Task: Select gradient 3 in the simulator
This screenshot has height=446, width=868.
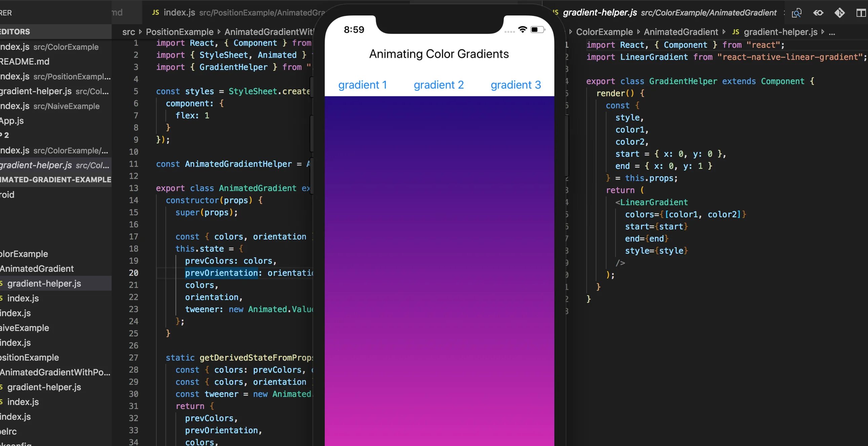Action: [x=515, y=85]
